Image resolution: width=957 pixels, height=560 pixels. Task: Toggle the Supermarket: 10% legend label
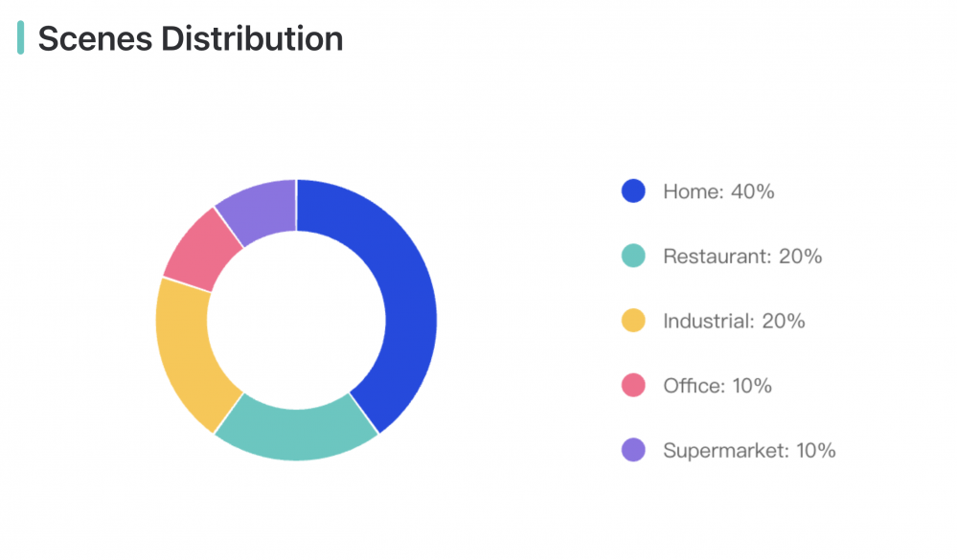pyautogui.click(x=749, y=451)
